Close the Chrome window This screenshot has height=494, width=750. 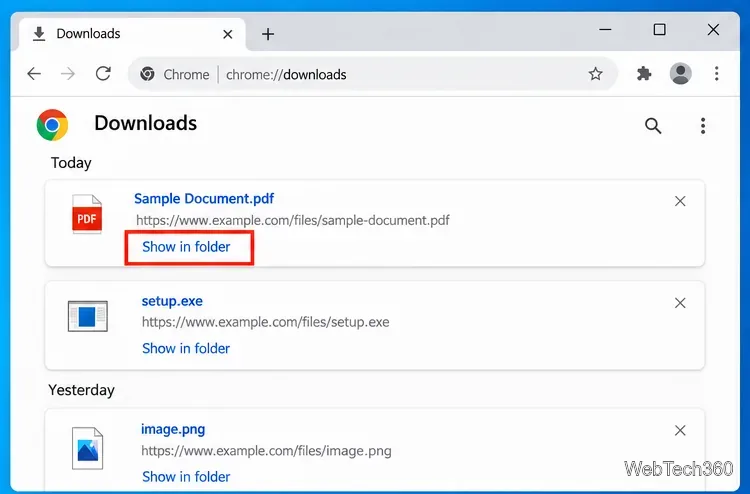[x=713, y=30]
